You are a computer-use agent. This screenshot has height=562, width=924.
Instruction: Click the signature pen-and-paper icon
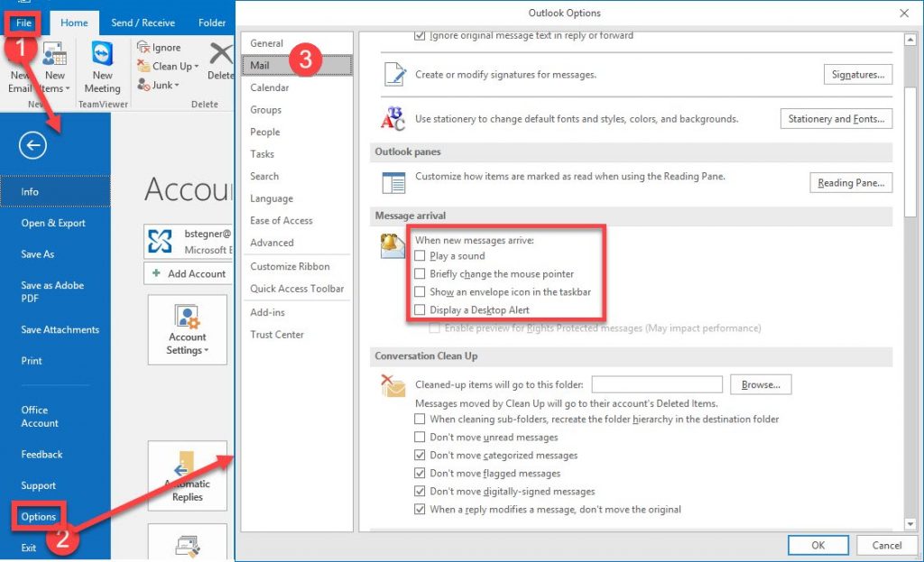pyautogui.click(x=394, y=75)
